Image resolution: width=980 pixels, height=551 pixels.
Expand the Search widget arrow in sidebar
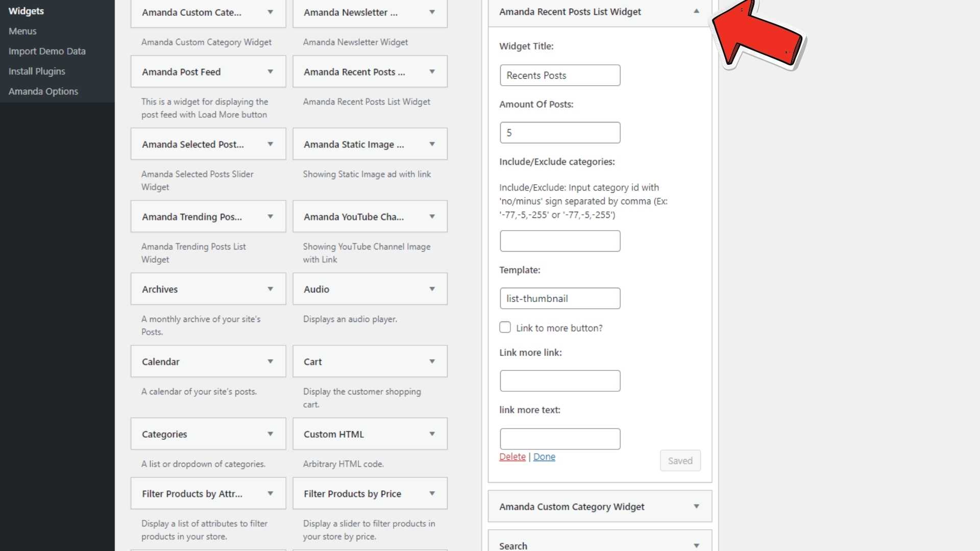coord(696,545)
